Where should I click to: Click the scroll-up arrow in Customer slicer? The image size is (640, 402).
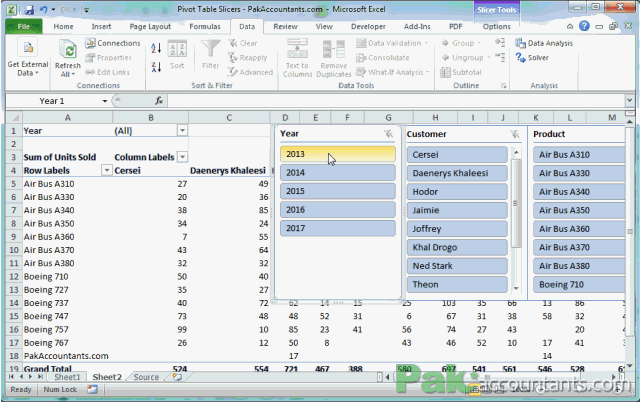[516, 153]
